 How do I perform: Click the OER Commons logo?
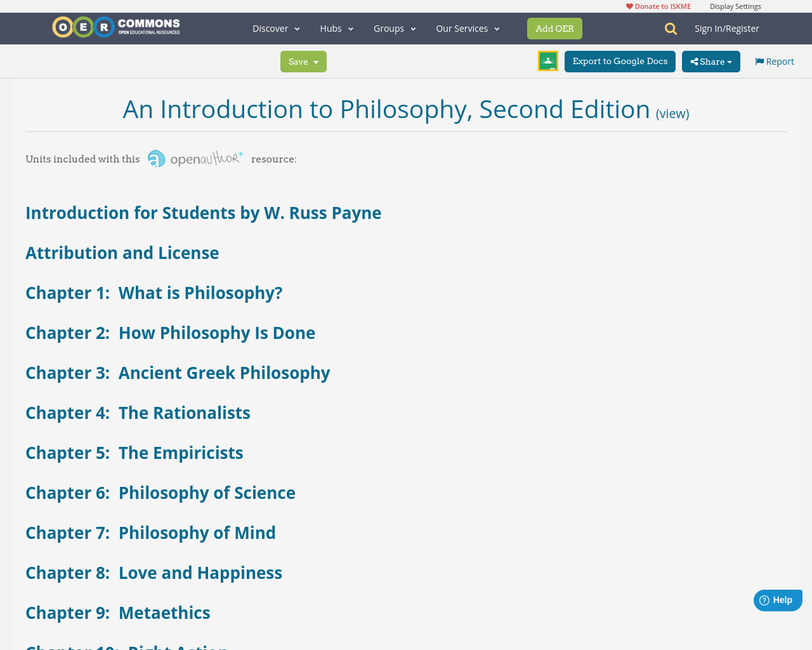pos(115,27)
